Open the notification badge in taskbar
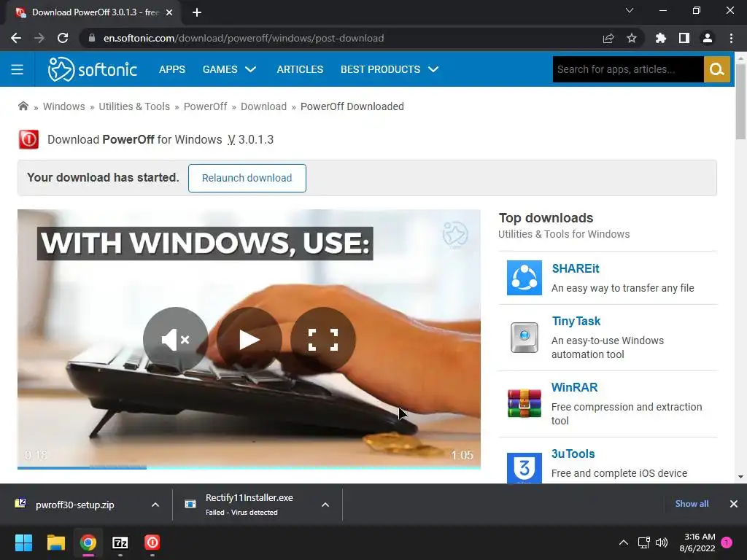This screenshot has height=560, width=747. [727, 542]
